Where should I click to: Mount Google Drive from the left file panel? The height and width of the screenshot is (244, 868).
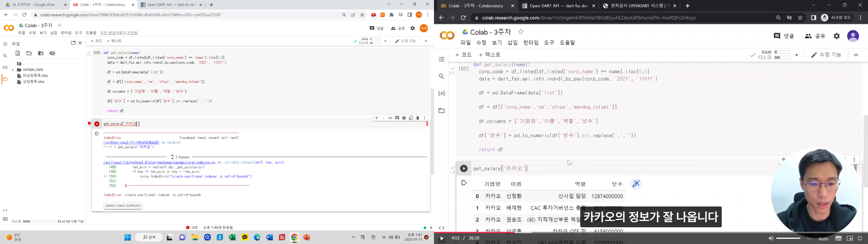(41, 53)
